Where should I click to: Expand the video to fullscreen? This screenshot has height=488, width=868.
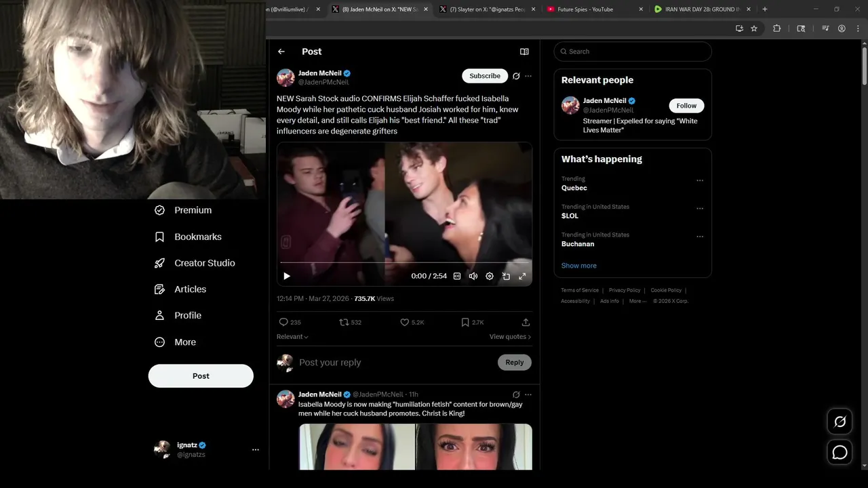522,276
